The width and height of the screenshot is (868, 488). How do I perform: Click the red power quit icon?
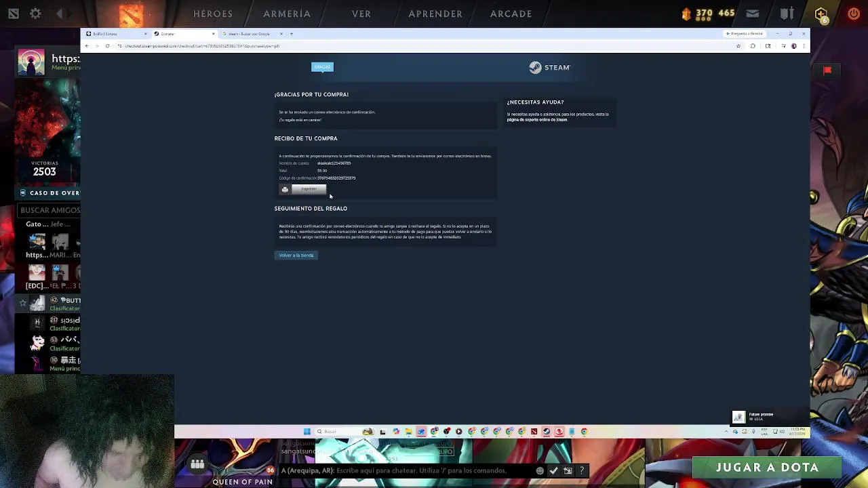tap(854, 14)
